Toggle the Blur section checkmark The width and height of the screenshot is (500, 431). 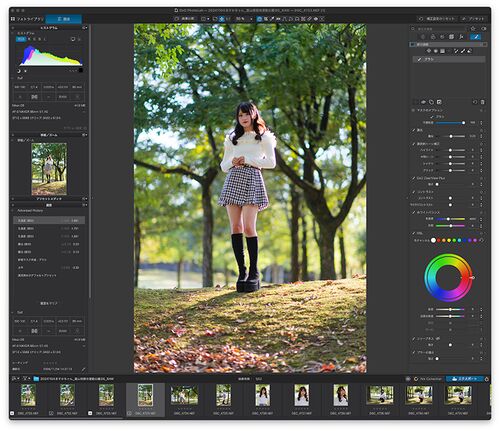(414, 352)
